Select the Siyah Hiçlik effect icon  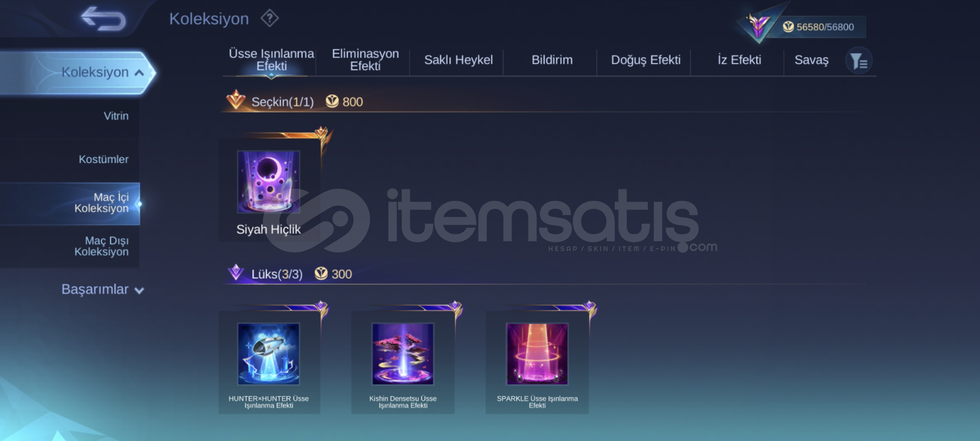[x=269, y=182]
